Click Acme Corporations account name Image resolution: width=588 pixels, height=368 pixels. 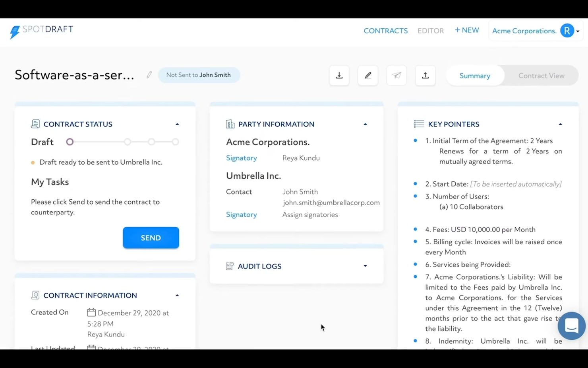point(524,31)
